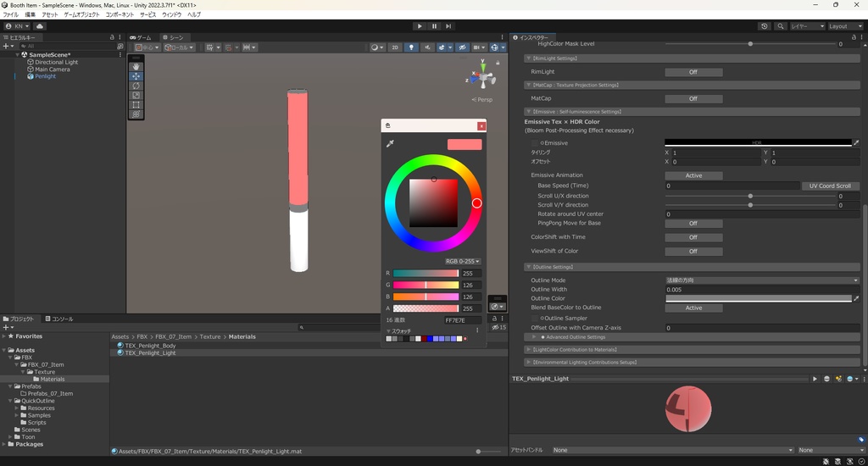Image resolution: width=868 pixels, height=466 pixels.
Task: Open hierarchy search-by-type icon
Action: coord(120,47)
